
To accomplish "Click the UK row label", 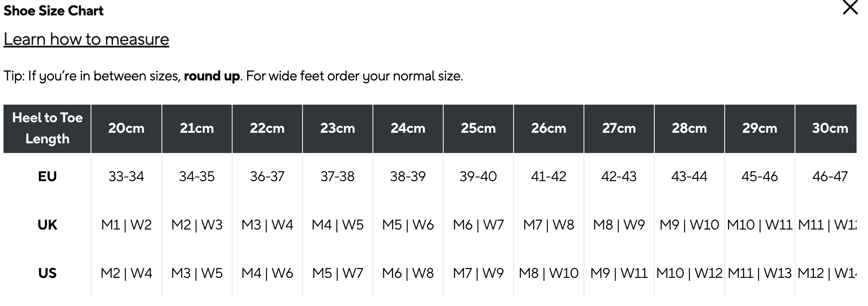I will [x=47, y=225].
